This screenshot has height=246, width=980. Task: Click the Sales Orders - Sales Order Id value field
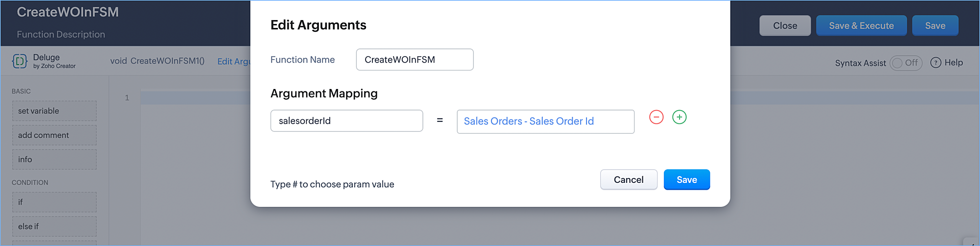[x=545, y=121]
